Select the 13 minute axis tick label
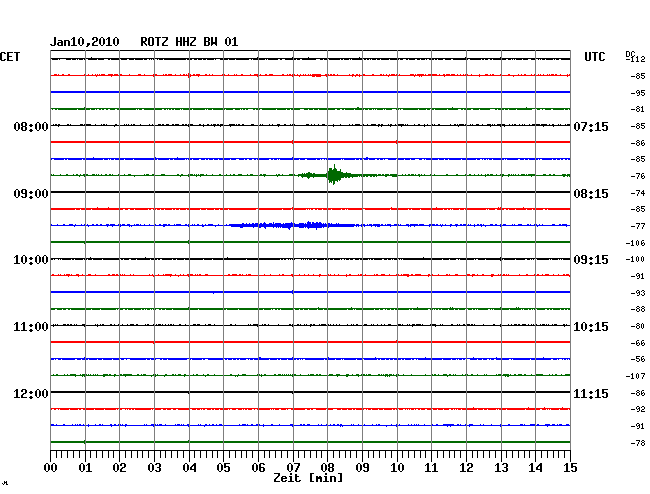The width and height of the screenshot is (650, 494). [501, 468]
